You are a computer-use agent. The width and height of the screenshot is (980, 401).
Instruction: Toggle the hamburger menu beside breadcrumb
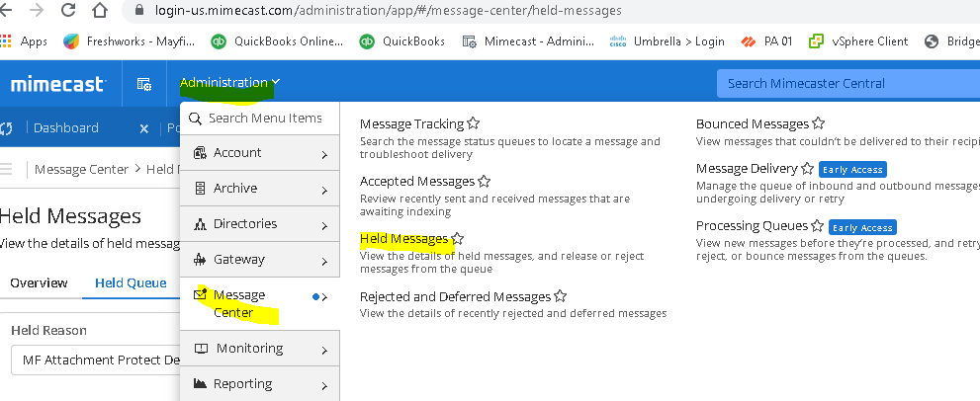[6, 169]
